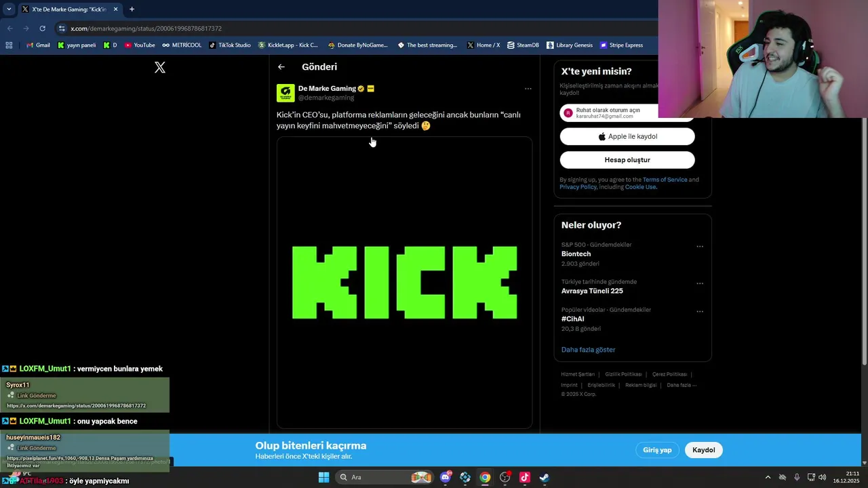Open the Hizmet Şartları footer link
Screen dimensions: 868x488
578,374
